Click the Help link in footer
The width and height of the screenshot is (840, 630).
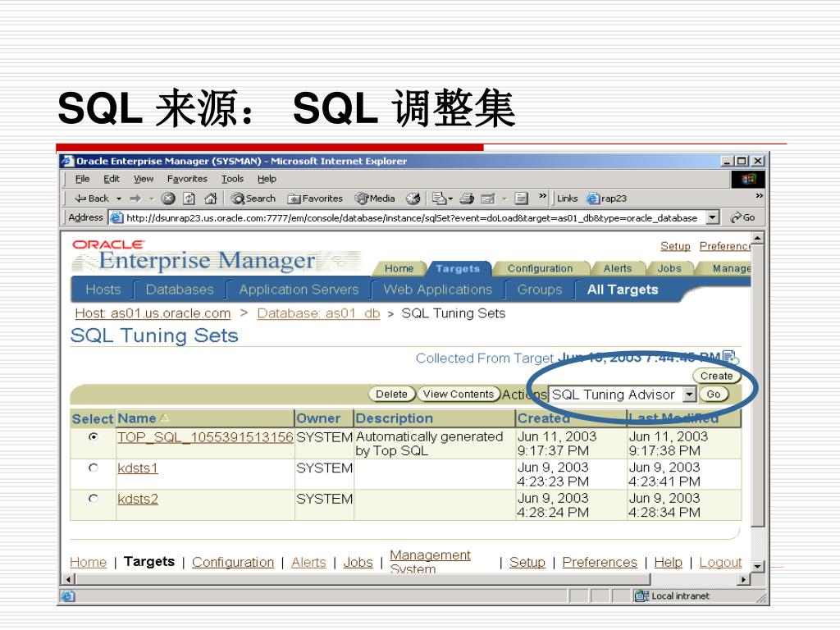pos(668,562)
